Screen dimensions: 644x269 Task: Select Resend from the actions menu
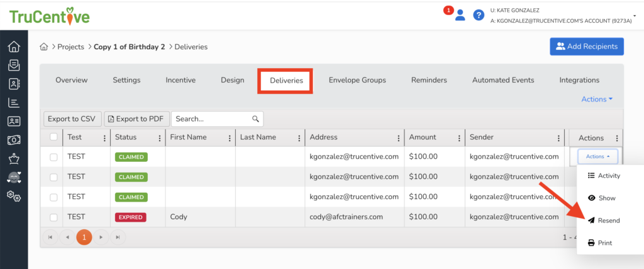[603, 220]
